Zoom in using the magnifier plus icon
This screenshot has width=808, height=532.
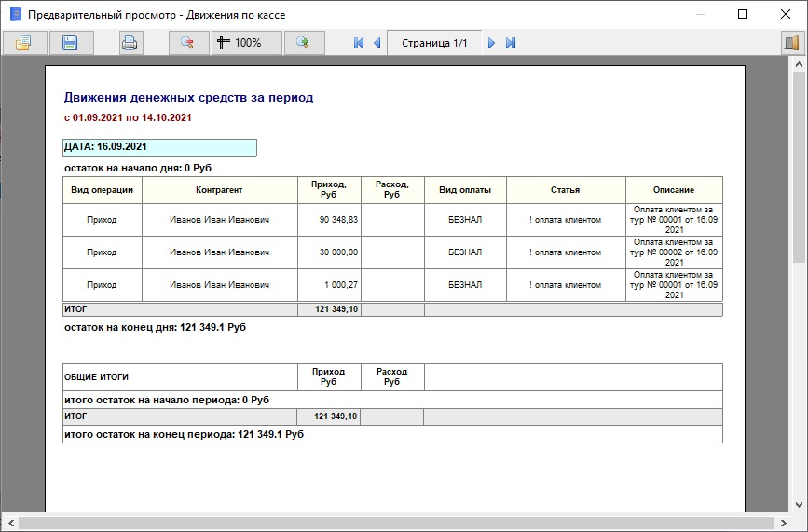[x=302, y=43]
